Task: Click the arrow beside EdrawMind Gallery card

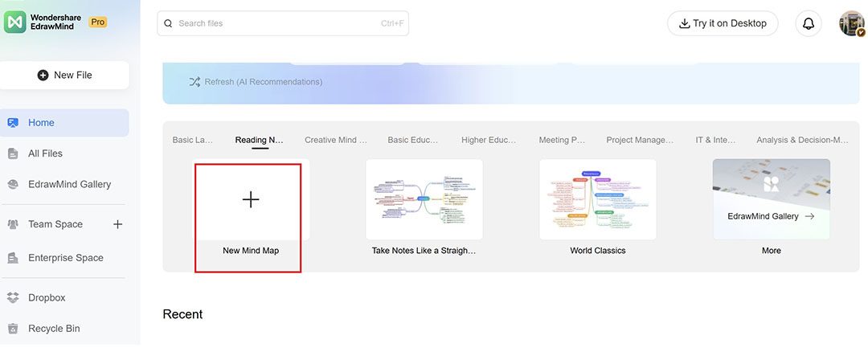Action: (x=809, y=216)
